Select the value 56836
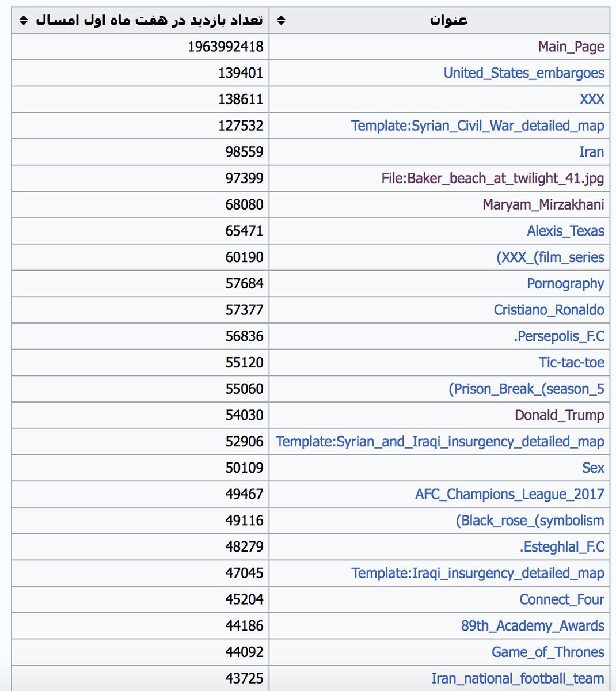The width and height of the screenshot is (616, 691). pyautogui.click(x=245, y=336)
